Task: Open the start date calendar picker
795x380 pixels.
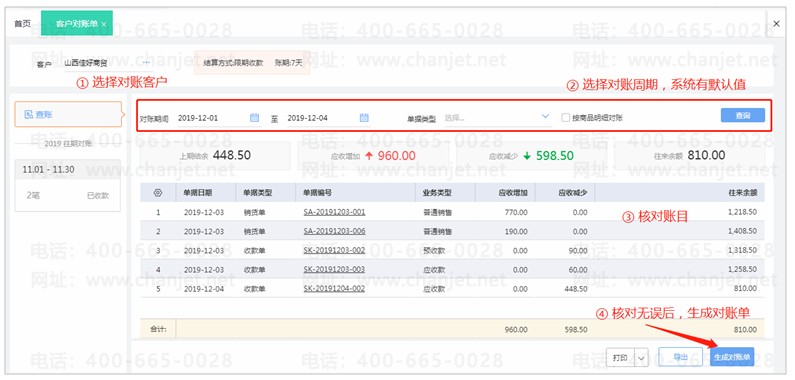Action: [x=255, y=118]
